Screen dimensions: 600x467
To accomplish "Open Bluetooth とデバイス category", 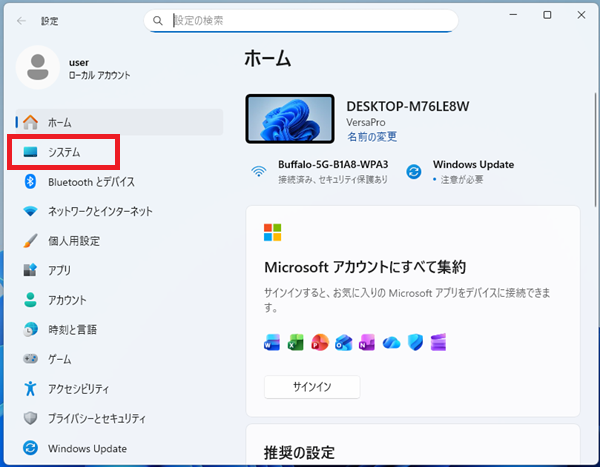I will pos(119,181).
